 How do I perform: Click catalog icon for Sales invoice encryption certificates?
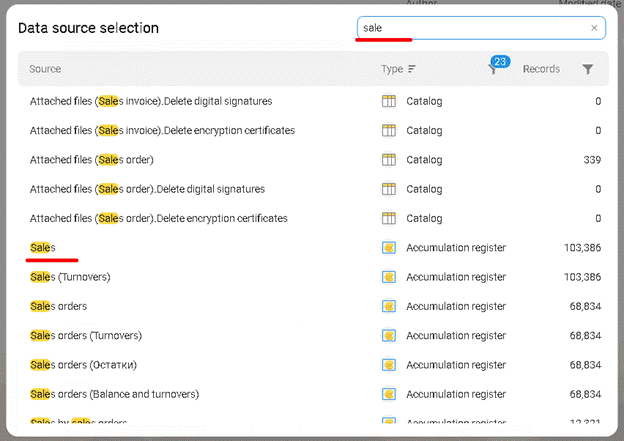[x=390, y=130]
